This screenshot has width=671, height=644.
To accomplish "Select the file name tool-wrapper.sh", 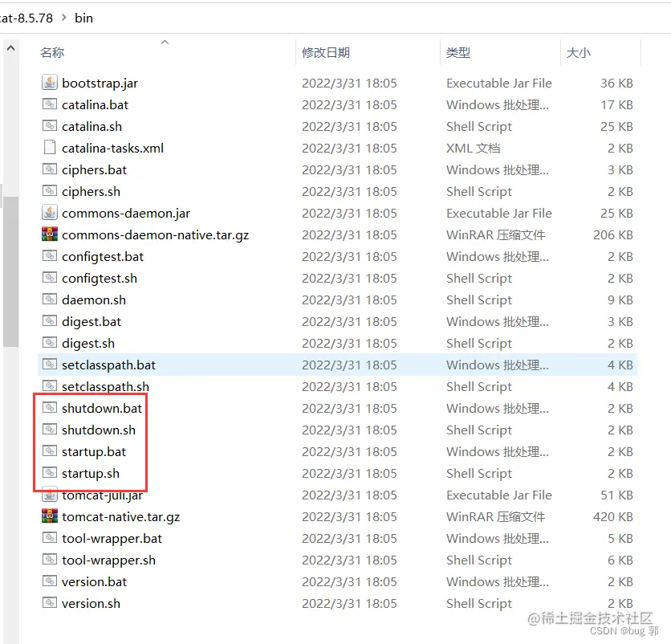I will pos(108,560).
